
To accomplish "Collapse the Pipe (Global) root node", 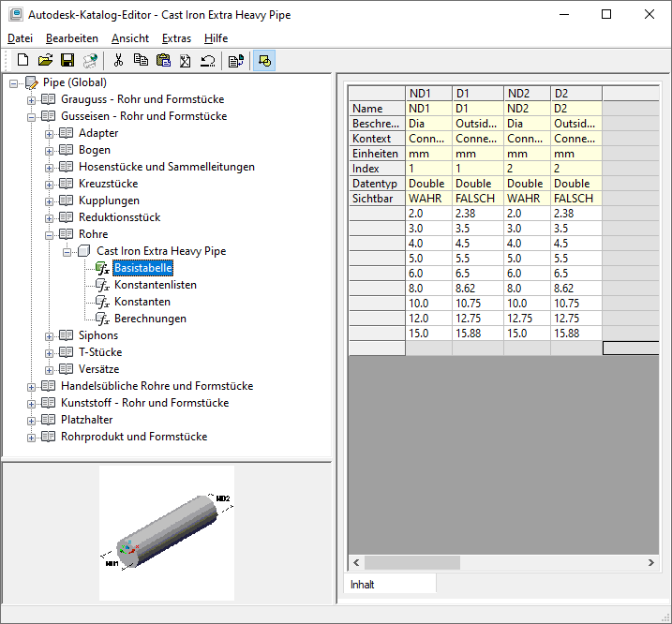I will [14, 83].
